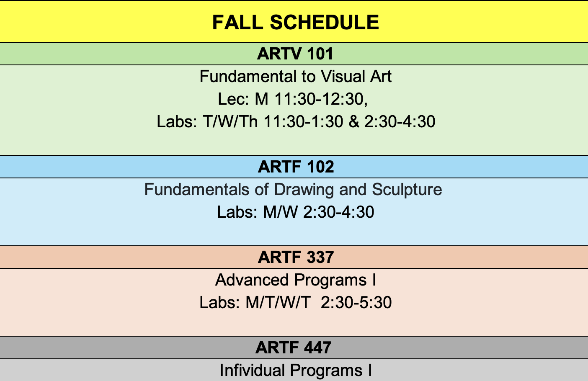Click the Infividual Programs I text

point(295,371)
